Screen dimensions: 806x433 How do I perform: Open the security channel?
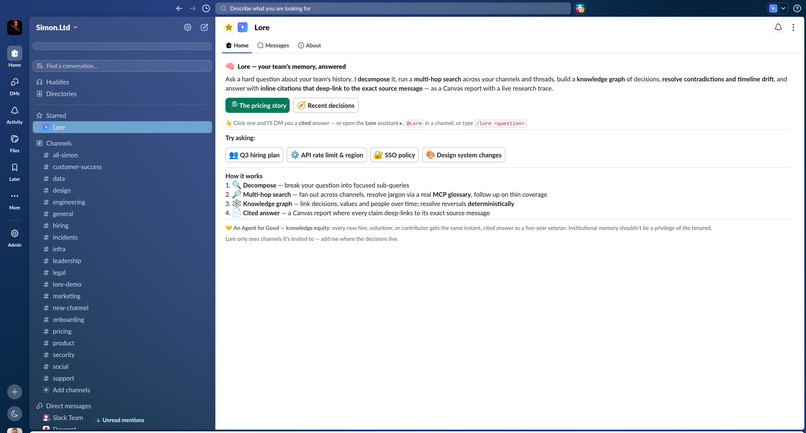click(122, 355)
